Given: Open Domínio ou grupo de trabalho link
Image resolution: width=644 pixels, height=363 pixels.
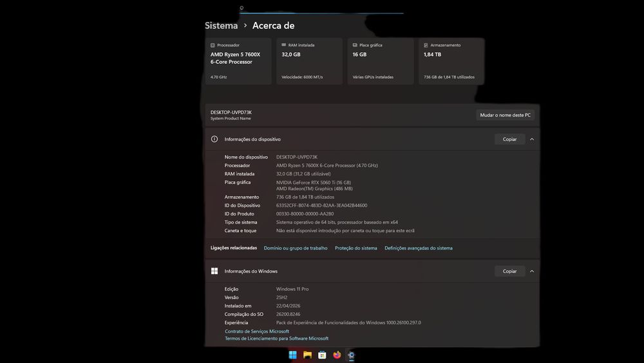Looking at the screenshot, I should coord(296,248).
